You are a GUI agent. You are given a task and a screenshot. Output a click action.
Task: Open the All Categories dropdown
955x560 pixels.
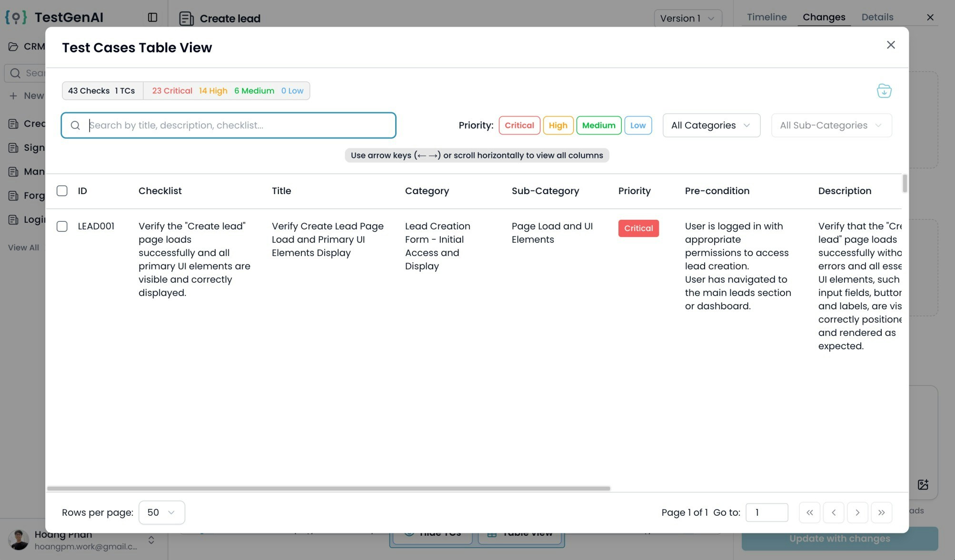click(711, 126)
